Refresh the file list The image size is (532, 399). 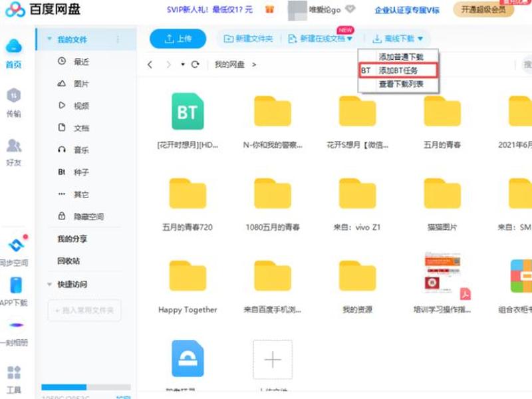(x=195, y=65)
